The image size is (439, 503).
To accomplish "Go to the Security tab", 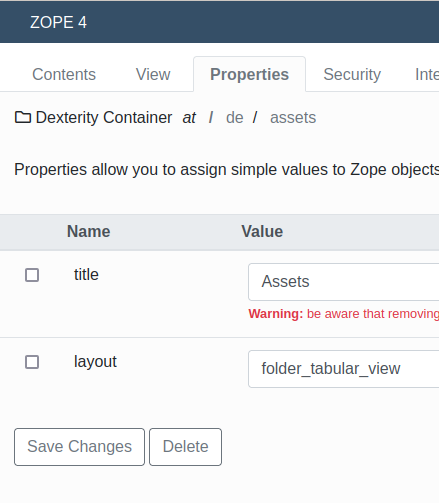I will 352,74.
